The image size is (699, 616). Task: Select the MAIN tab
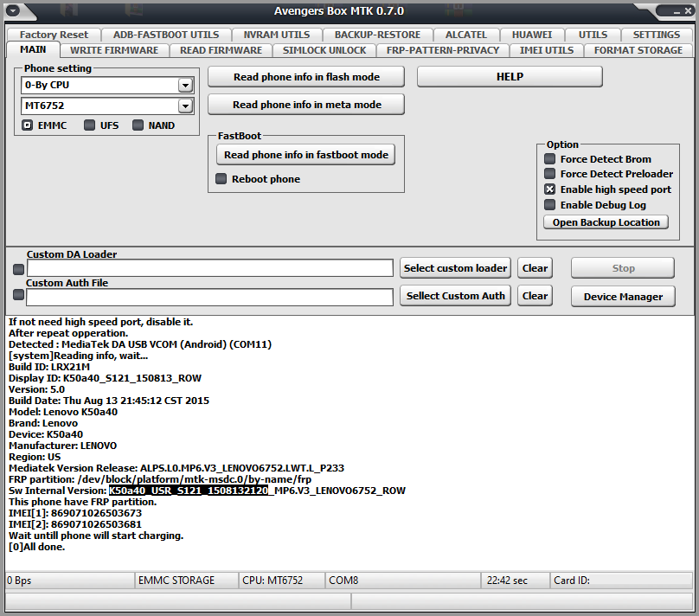pos(33,49)
